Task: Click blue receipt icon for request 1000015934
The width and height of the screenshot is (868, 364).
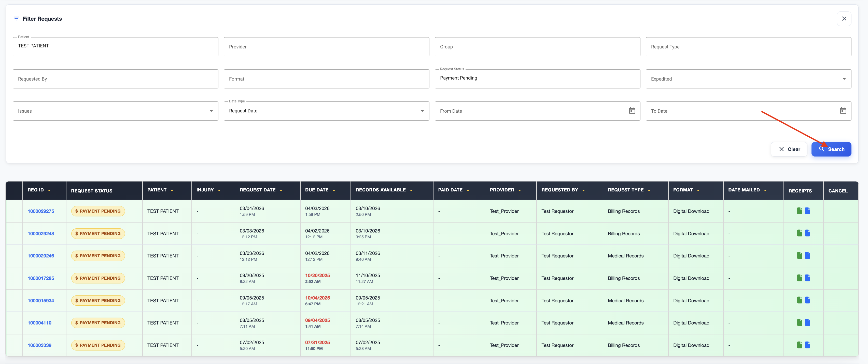Action: click(807, 300)
